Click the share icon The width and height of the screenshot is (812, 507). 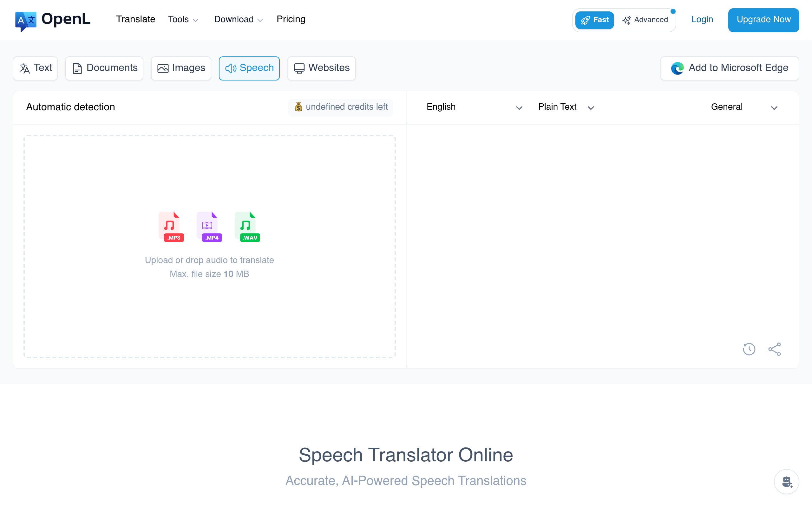[775, 349]
